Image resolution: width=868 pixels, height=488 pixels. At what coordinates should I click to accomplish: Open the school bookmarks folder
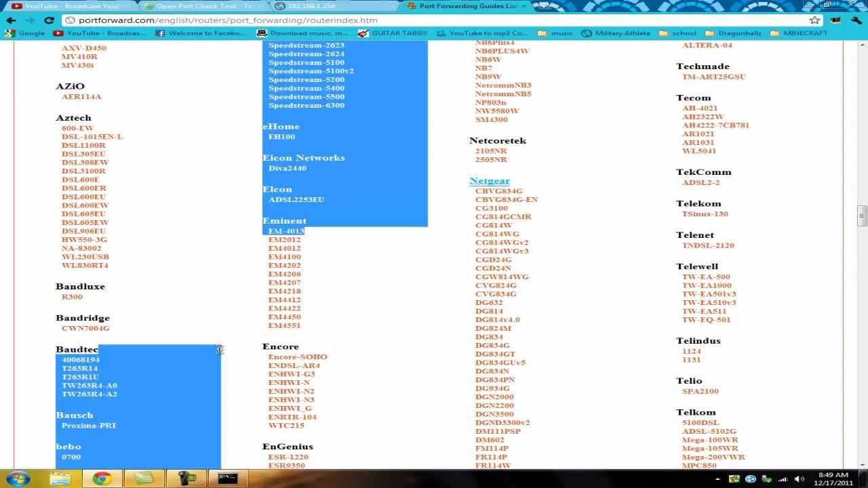(678, 33)
